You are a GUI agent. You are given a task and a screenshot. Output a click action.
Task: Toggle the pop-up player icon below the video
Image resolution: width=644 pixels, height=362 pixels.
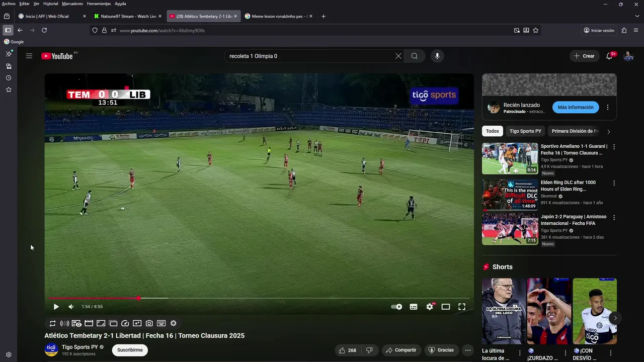click(113, 323)
